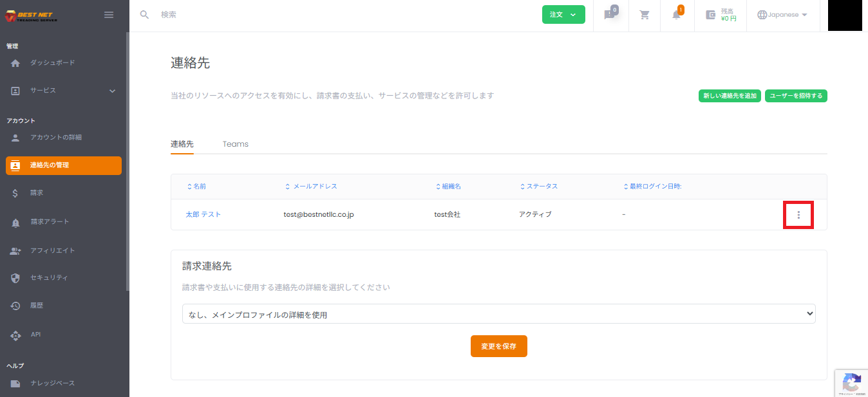Open the API section icon

14,334
